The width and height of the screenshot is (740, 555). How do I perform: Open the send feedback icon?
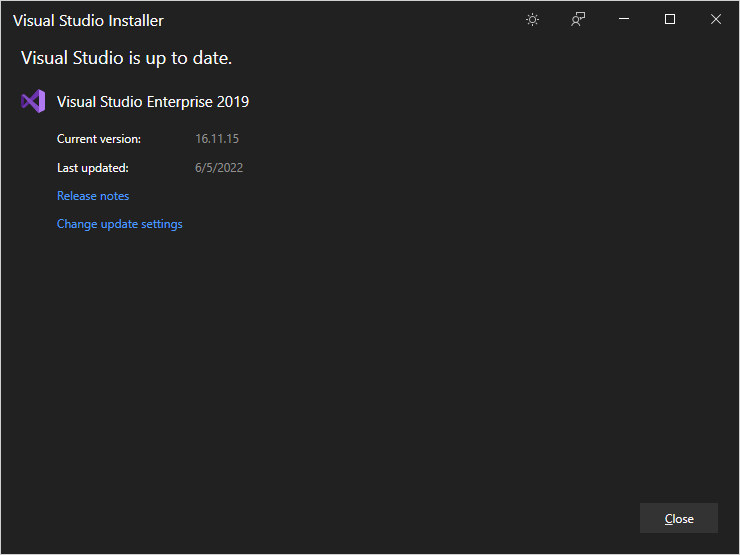(578, 19)
